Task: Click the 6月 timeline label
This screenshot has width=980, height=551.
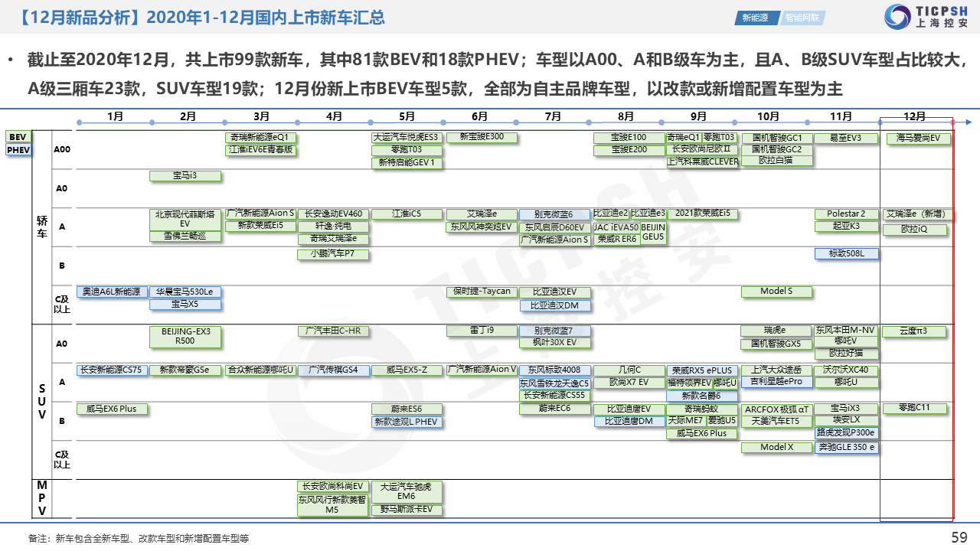Action: [480, 116]
